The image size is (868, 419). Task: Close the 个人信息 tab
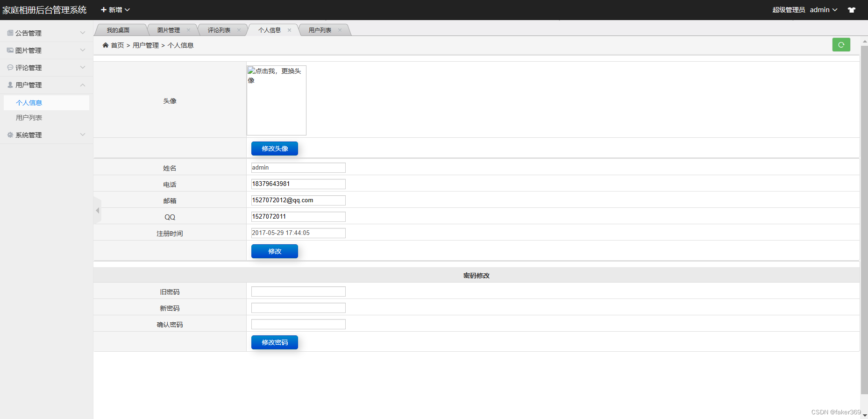pyautogui.click(x=290, y=30)
